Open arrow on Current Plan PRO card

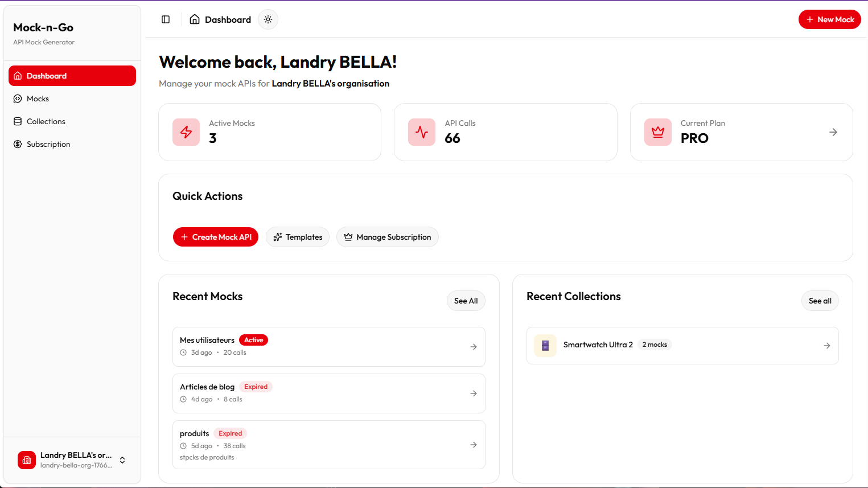[x=833, y=132]
